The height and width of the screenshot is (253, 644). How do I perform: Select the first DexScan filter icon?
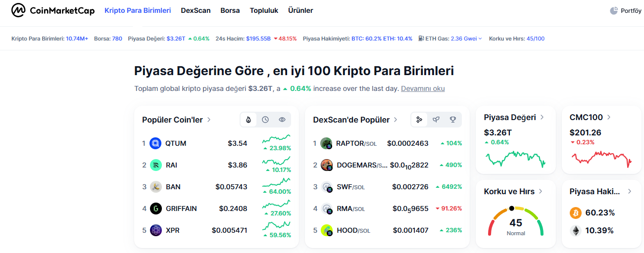pyautogui.click(x=419, y=120)
